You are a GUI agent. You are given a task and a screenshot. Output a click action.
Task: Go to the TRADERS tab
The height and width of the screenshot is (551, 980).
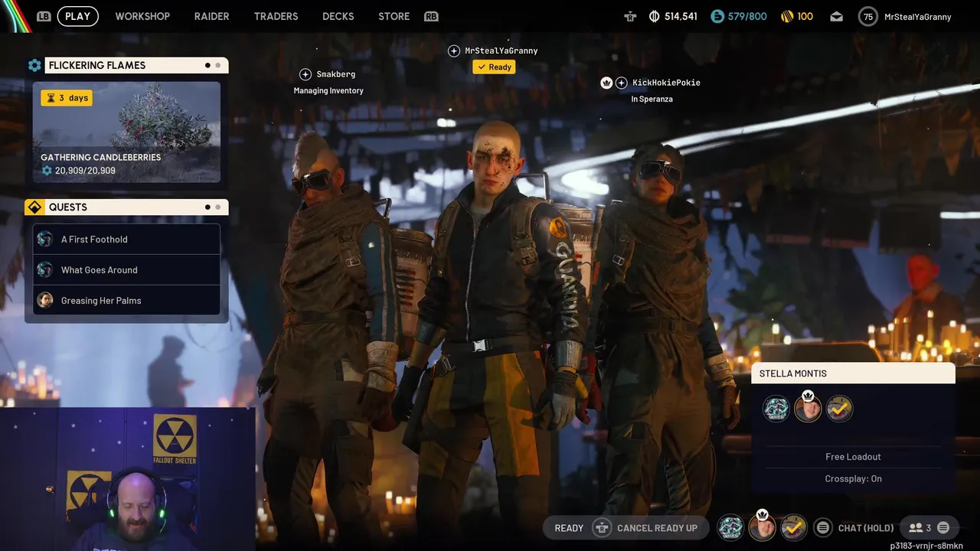(276, 16)
